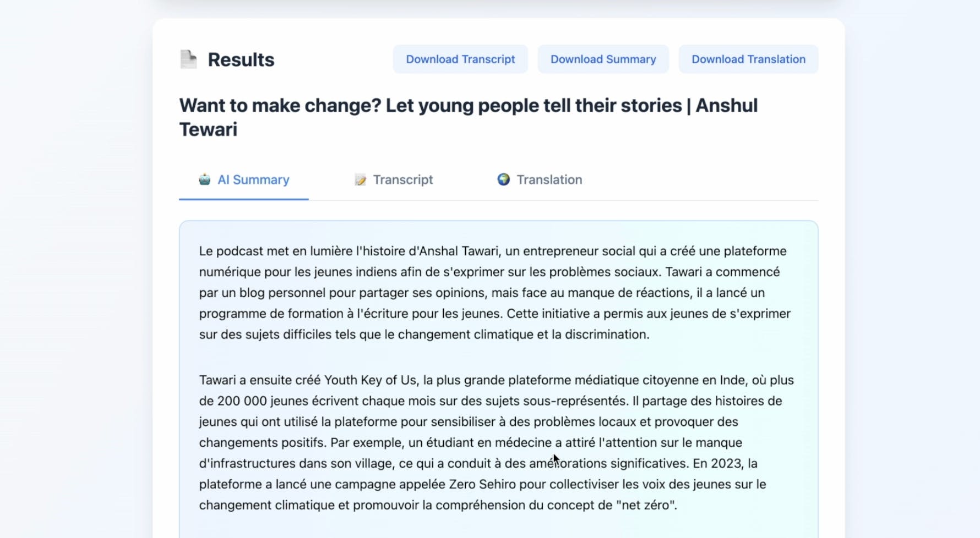Click the robot icon on AI Summary tab
The width and height of the screenshot is (980, 538).
click(205, 179)
